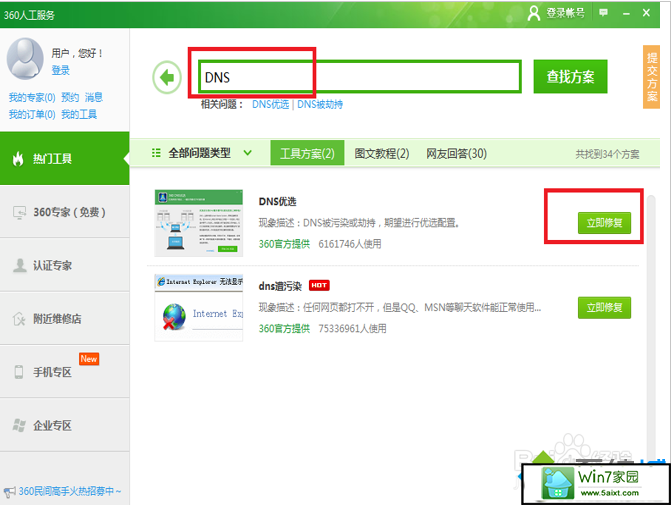The image size is (671, 505).
Task: Click the monitor icon beside 360专家
Action: coord(19,212)
